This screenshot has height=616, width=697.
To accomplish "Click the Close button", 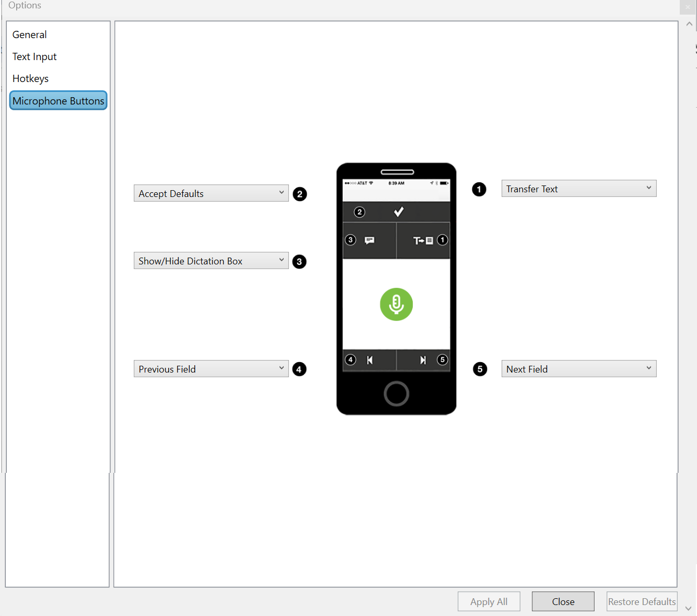I will tap(563, 601).
